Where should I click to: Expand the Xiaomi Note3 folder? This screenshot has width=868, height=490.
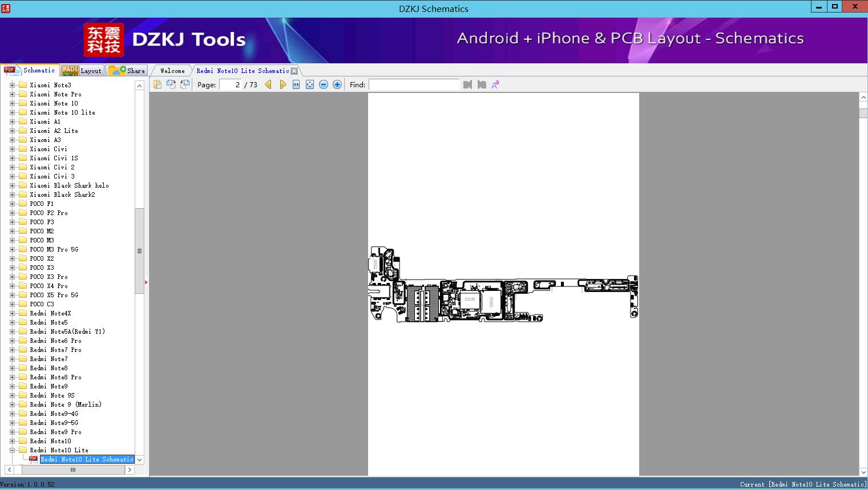[13, 85]
